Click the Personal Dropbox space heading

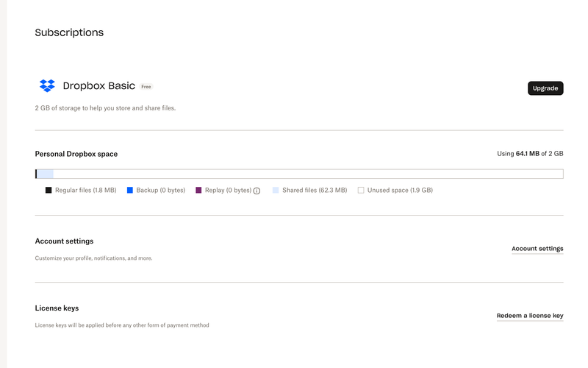click(76, 154)
